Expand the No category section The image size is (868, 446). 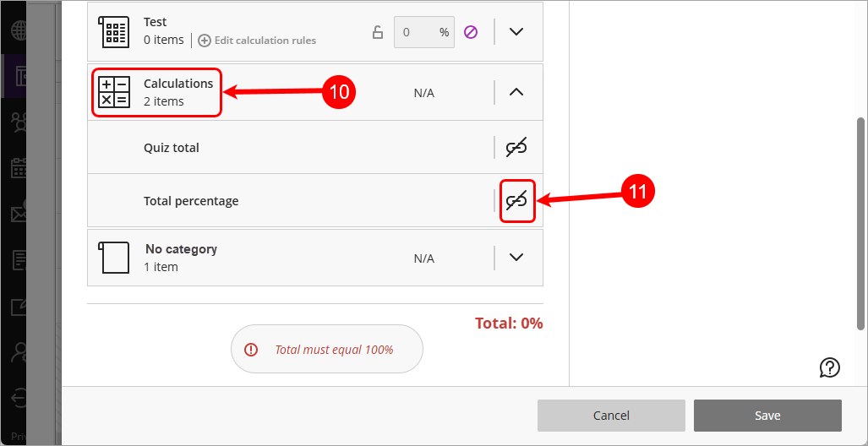click(516, 258)
